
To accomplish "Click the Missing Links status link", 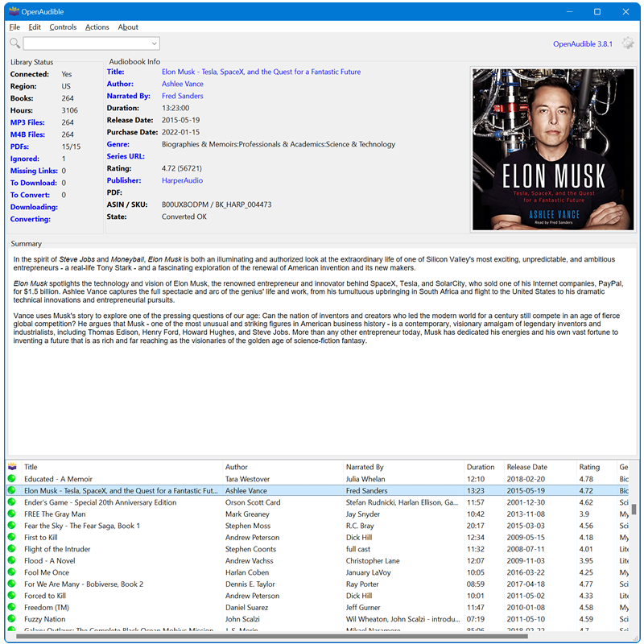I will tap(34, 171).
